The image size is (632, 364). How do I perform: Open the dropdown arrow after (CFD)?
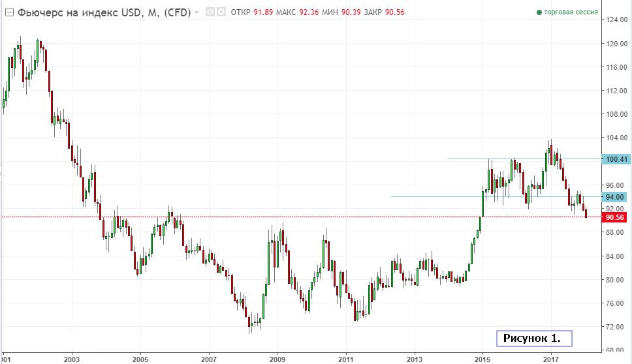click(197, 12)
